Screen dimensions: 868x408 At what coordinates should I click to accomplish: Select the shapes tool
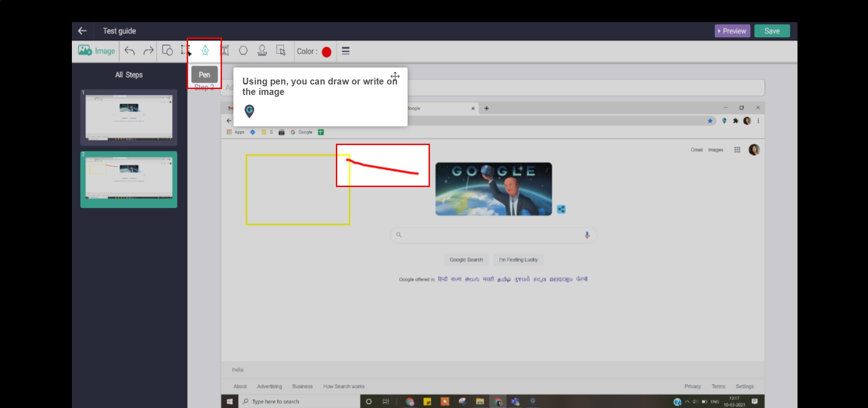tap(167, 51)
